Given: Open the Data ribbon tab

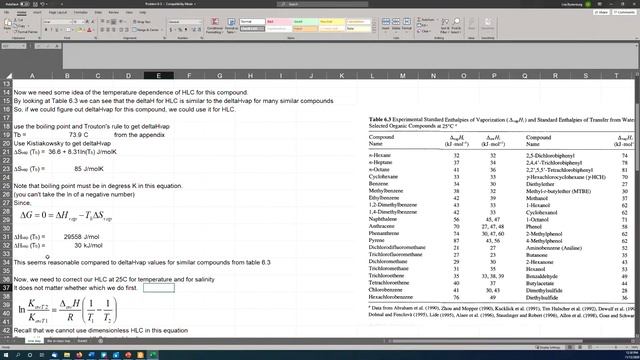Looking at the screenshot, I should [98, 13].
